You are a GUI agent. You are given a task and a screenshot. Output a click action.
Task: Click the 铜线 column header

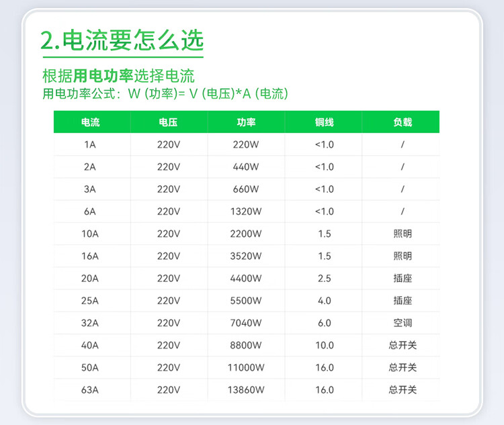[325, 122]
